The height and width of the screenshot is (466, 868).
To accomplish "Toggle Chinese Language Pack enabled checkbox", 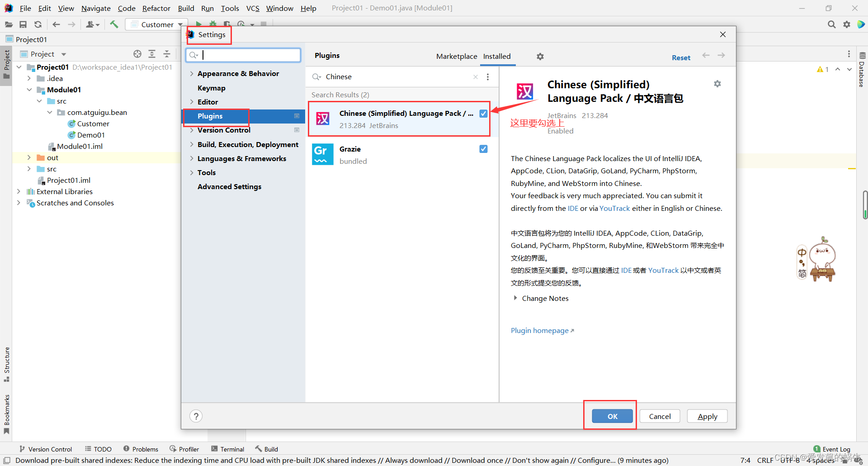I will tap(483, 114).
